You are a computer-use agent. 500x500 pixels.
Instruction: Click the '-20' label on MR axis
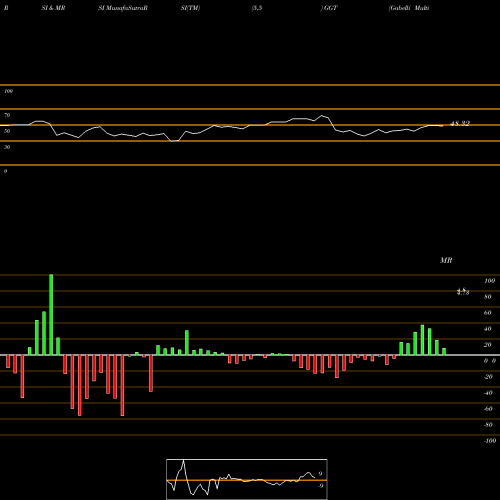[488, 377]
